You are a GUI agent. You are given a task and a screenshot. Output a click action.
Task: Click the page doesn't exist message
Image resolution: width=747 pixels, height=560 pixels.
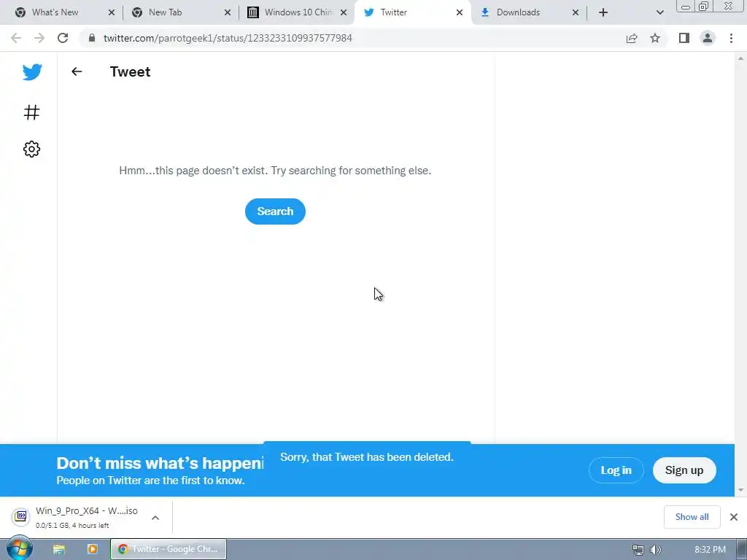[275, 171]
